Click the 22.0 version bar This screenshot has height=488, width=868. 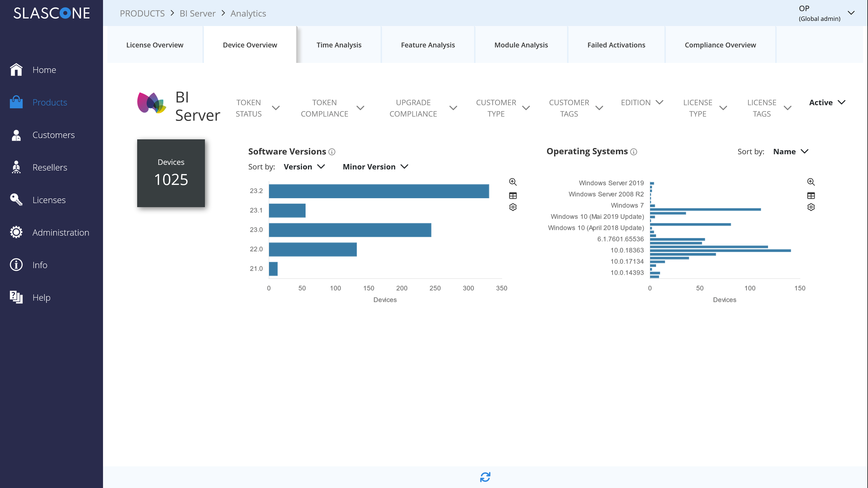313,249
